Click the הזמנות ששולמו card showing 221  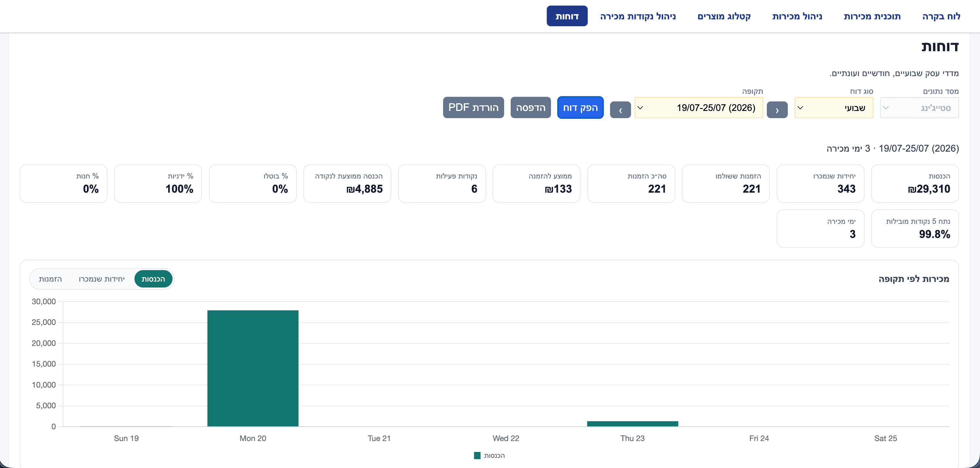[725, 183]
